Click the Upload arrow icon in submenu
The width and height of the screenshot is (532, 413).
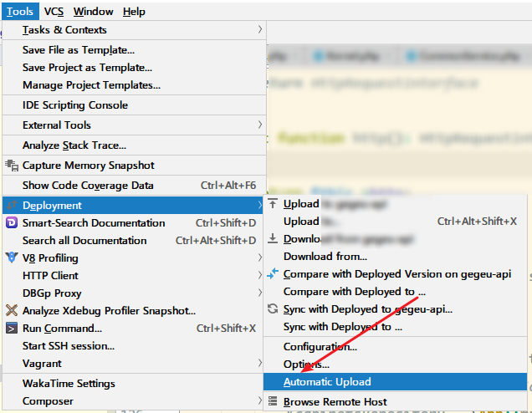point(273,204)
